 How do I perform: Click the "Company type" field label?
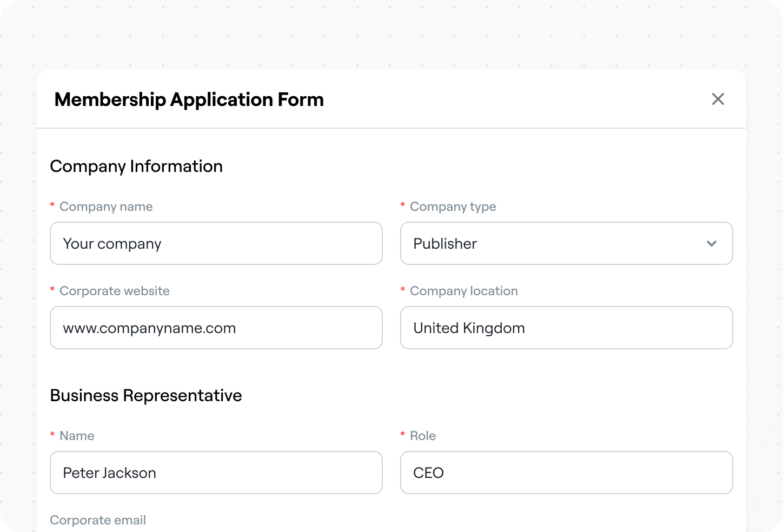[x=453, y=207]
